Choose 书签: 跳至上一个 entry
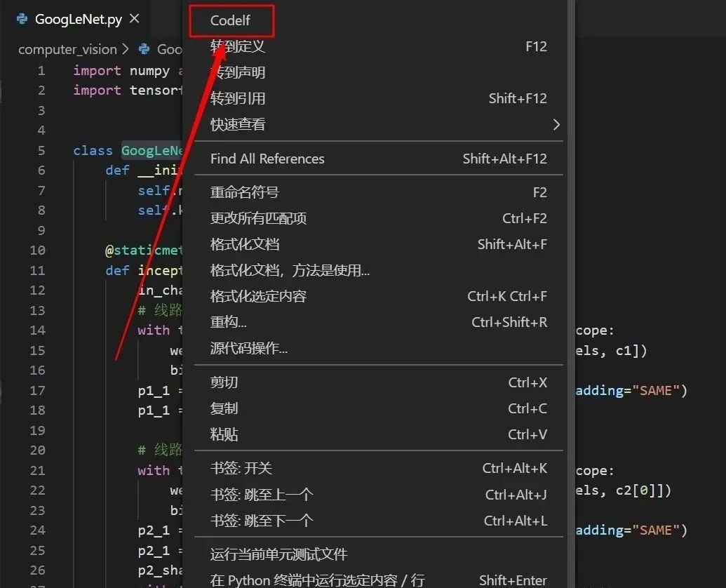This screenshot has width=726, height=588. tap(378, 495)
